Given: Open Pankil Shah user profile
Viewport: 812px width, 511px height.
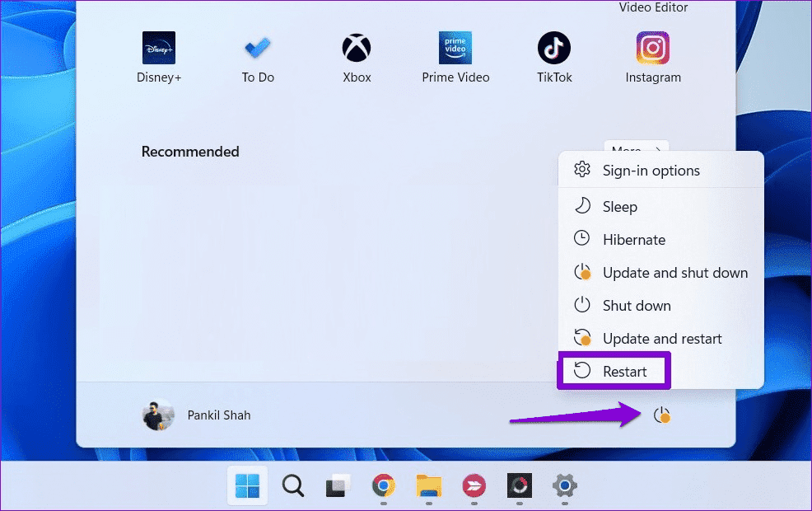Looking at the screenshot, I should [x=197, y=415].
